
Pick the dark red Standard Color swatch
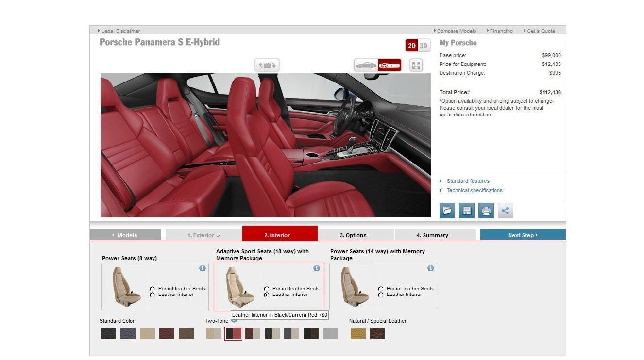click(167, 333)
